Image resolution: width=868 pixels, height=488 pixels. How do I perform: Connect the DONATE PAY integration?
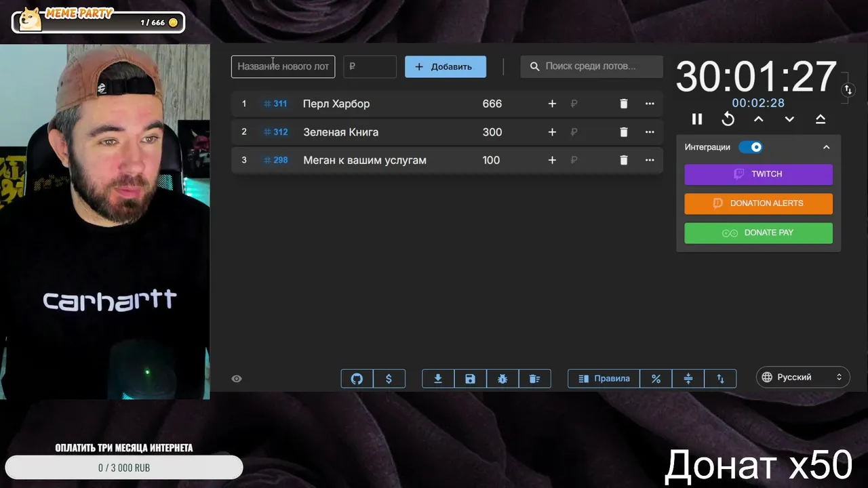(x=758, y=232)
